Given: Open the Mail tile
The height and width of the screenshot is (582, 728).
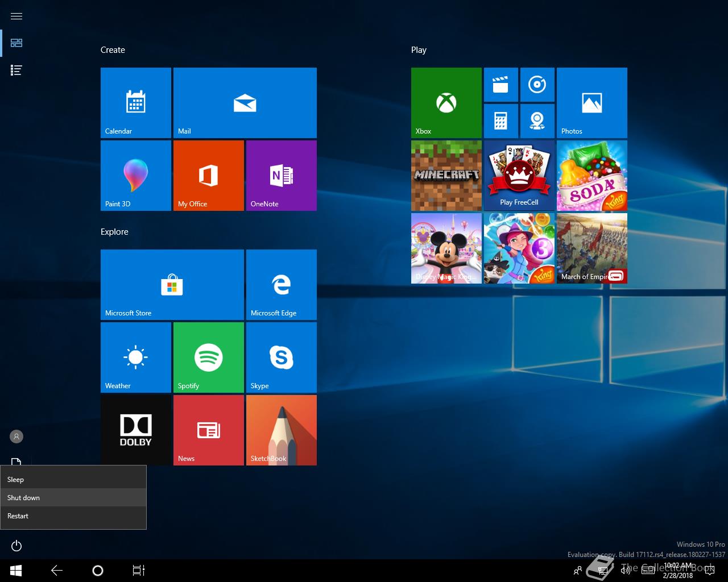Looking at the screenshot, I should [245, 103].
